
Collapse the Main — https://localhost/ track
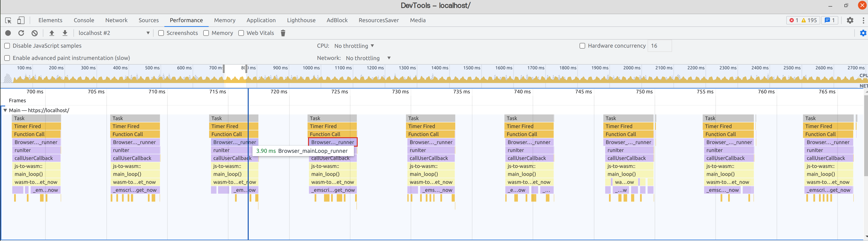[4, 110]
